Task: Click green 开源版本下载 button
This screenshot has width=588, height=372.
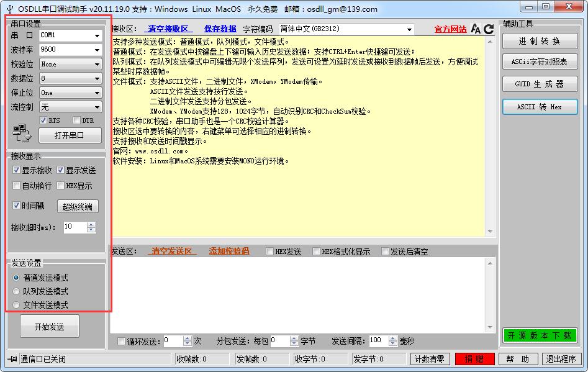Action: tap(540, 335)
